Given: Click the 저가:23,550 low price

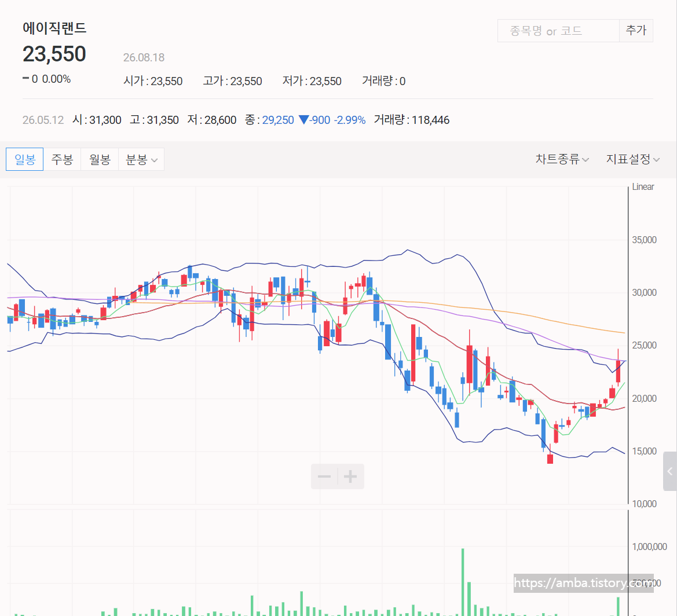Looking at the screenshot, I should click(312, 81).
